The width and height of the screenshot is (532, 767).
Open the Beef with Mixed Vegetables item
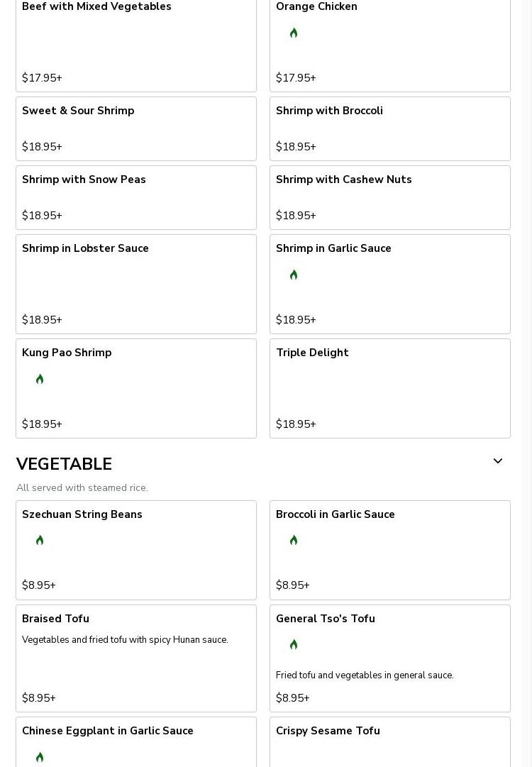(135, 43)
